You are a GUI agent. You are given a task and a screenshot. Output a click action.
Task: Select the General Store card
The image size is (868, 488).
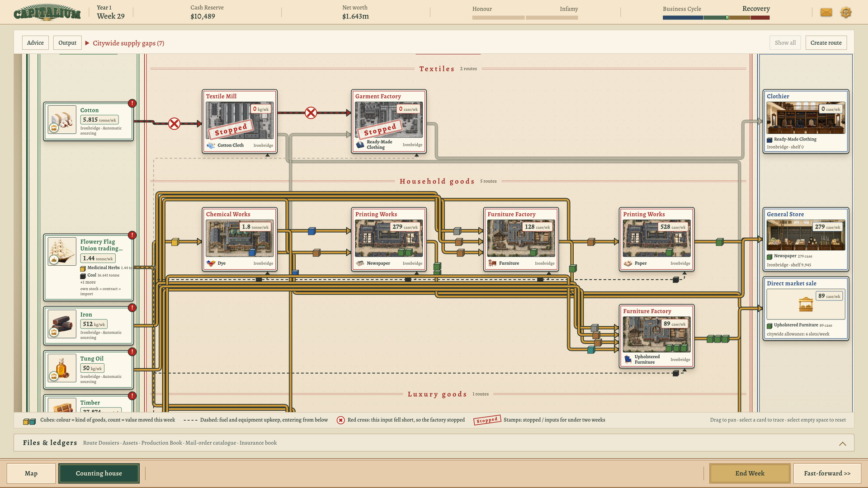pos(806,239)
